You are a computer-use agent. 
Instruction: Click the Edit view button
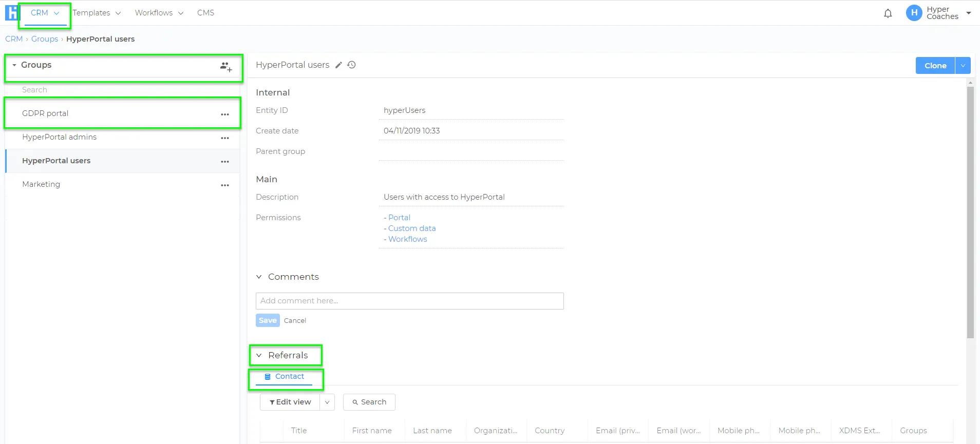290,402
